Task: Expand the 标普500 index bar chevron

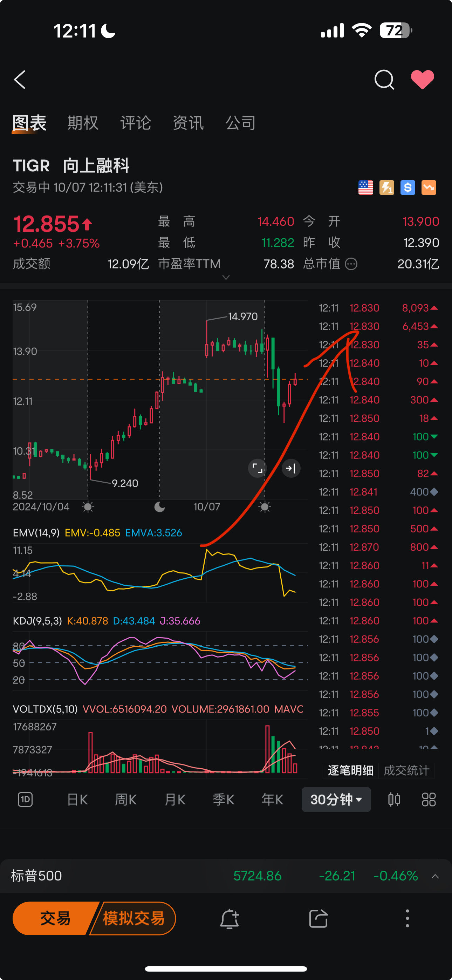Action: [x=435, y=876]
